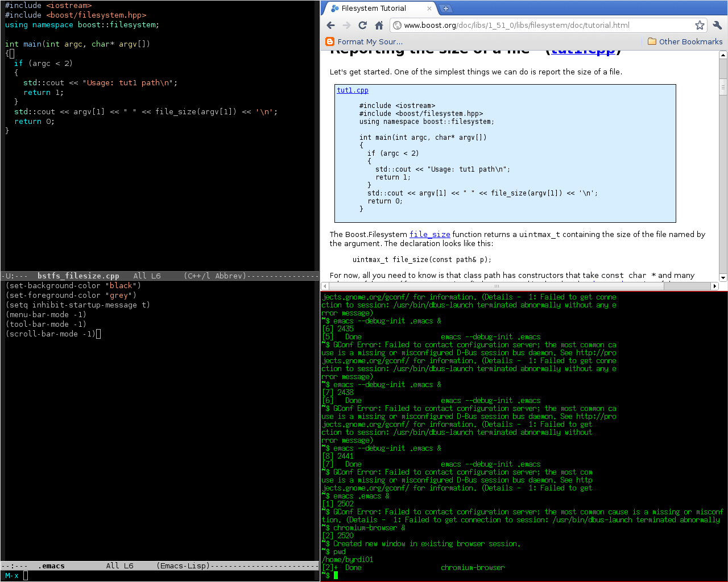Click the globe icon inside the address bar
The height and width of the screenshot is (582, 728).
click(396, 25)
